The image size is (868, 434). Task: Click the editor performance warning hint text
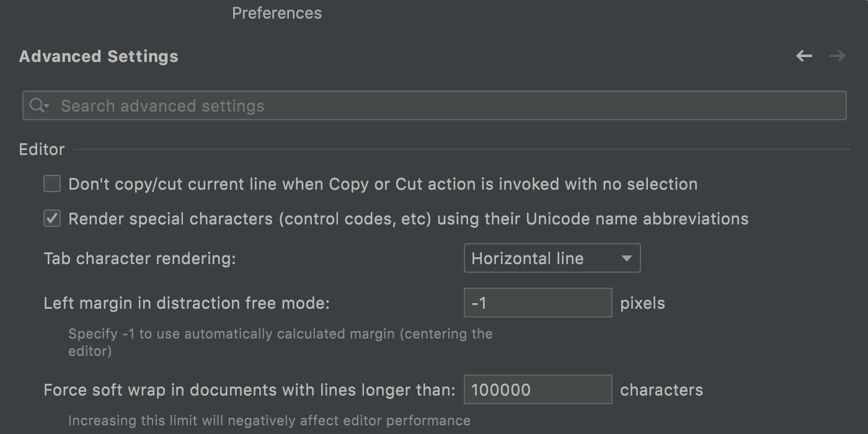(x=269, y=420)
